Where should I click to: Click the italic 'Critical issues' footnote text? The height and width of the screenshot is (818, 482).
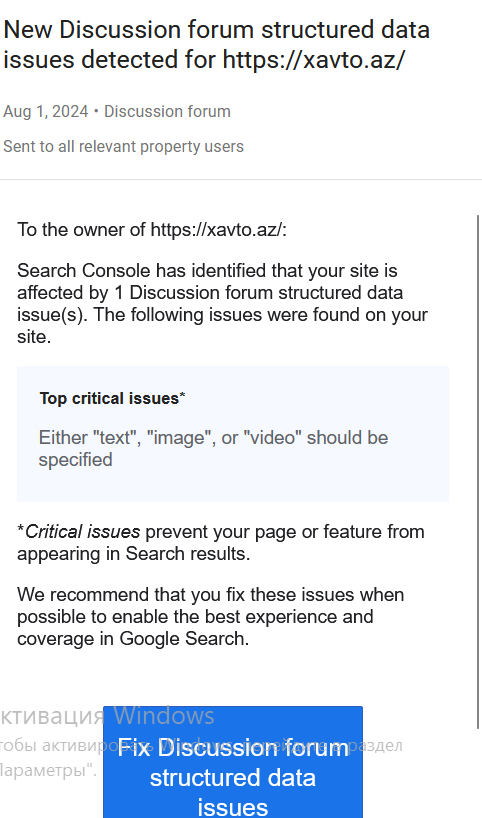pos(82,532)
